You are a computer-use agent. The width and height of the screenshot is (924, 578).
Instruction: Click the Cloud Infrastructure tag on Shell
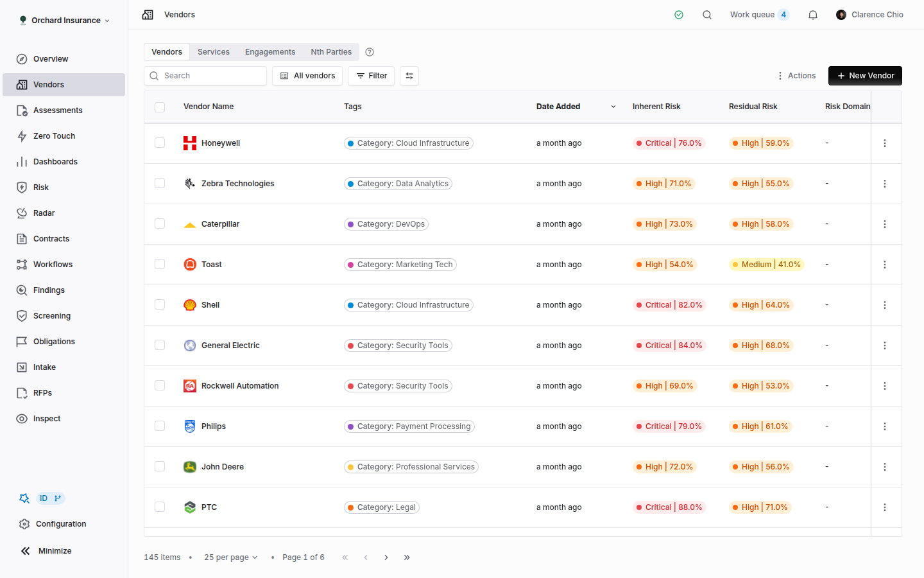(x=409, y=305)
